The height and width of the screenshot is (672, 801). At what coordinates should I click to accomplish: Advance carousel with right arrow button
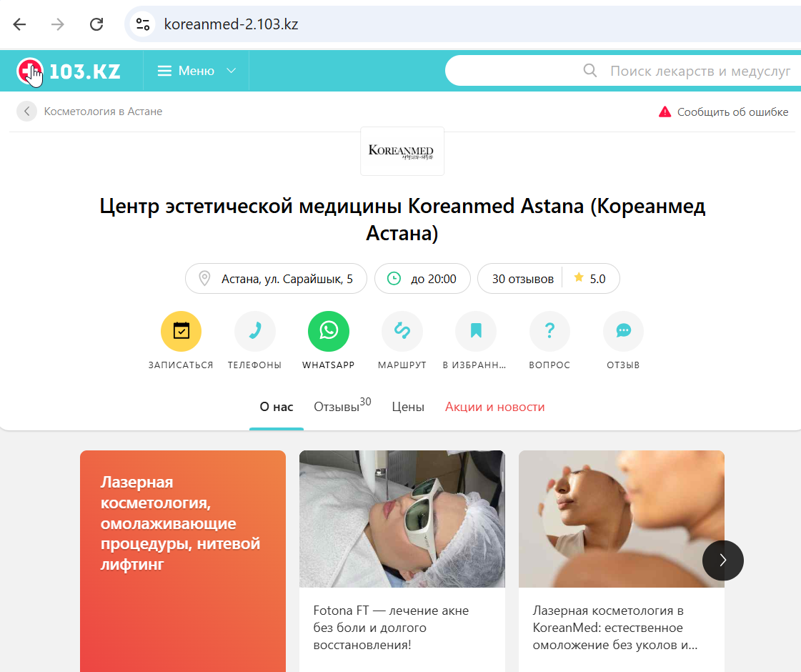tap(723, 560)
